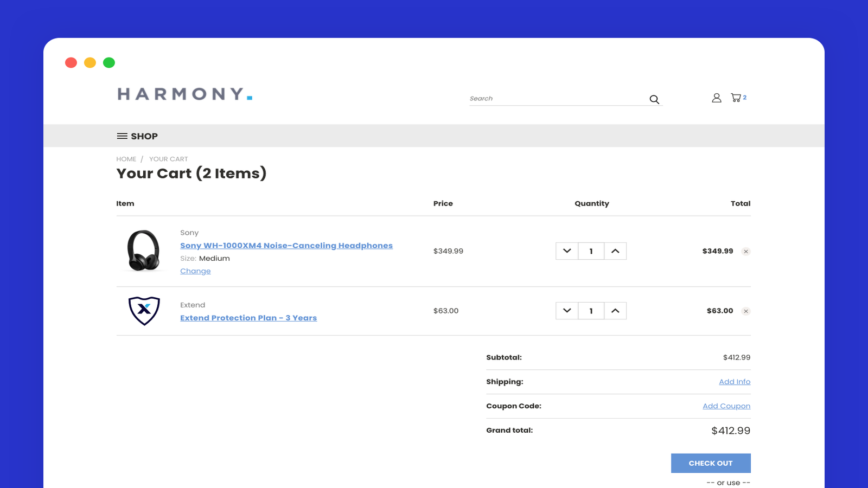Click the green window maximize dot
The width and height of the screenshot is (868, 488).
point(109,63)
